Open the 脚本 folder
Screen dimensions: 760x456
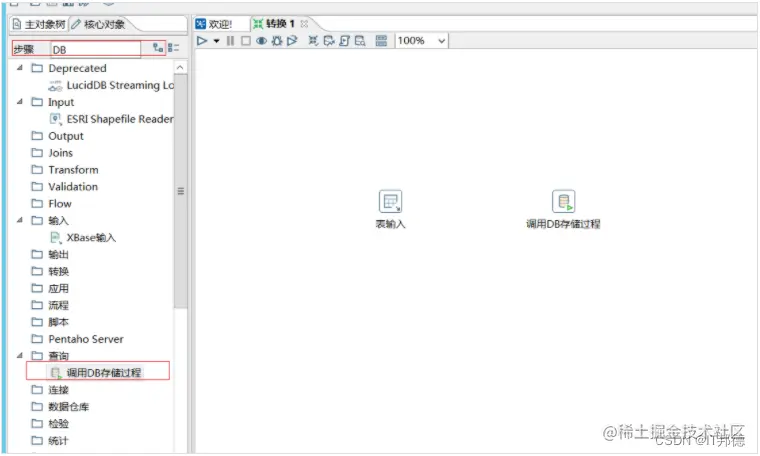(50, 322)
